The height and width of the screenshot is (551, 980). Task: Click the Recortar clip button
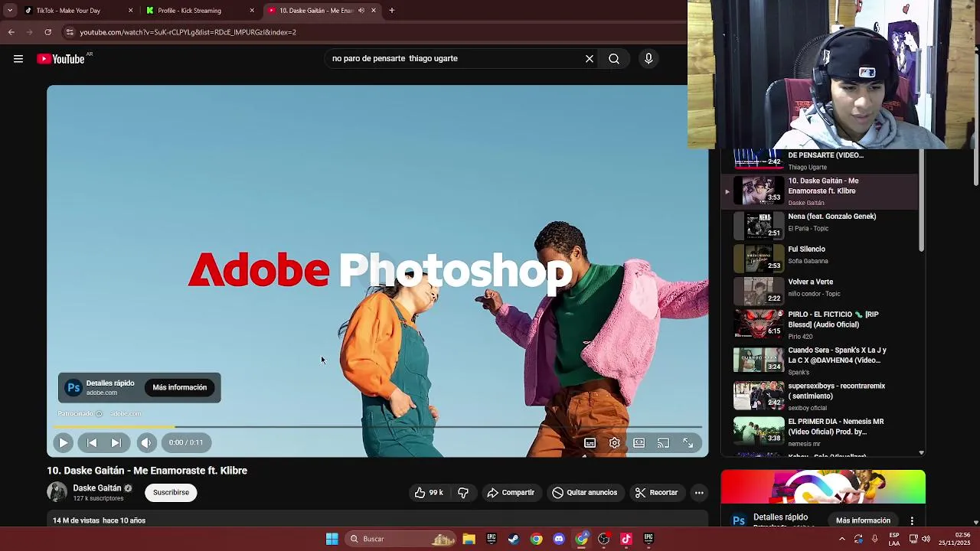click(656, 493)
